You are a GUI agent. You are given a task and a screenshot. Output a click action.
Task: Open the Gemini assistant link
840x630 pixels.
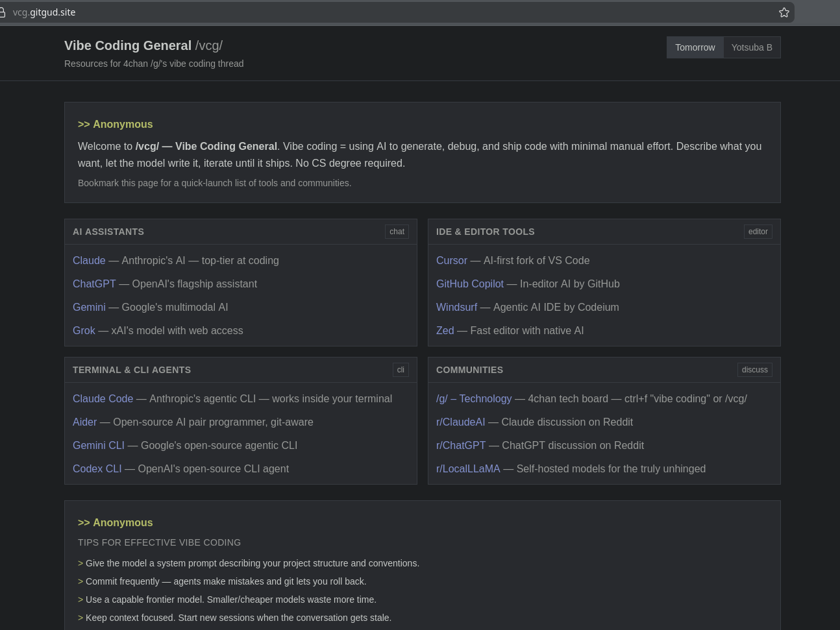[89, 307]
